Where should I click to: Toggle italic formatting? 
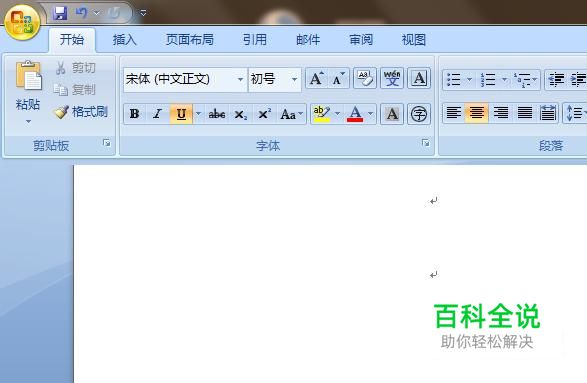point(158,114)
